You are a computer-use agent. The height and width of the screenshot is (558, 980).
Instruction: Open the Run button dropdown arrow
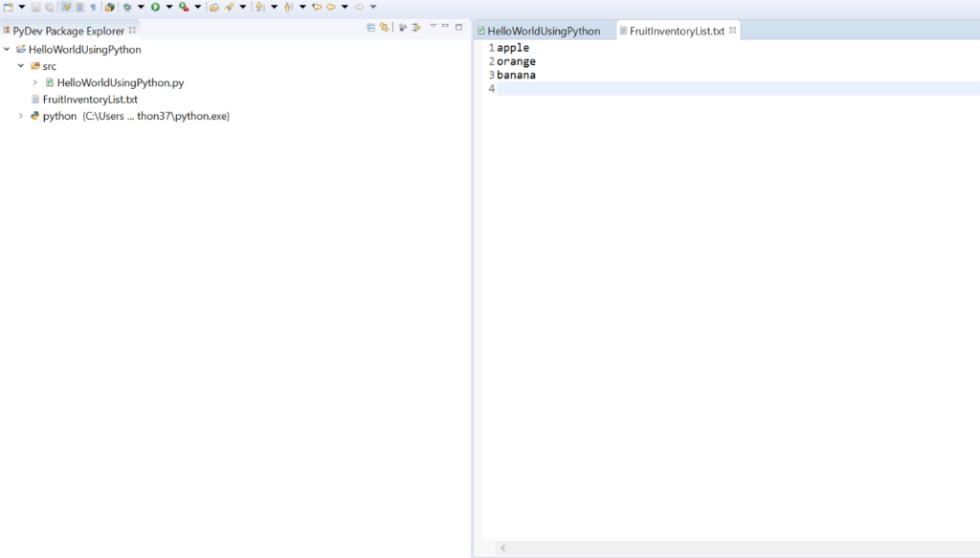[168, 6]
